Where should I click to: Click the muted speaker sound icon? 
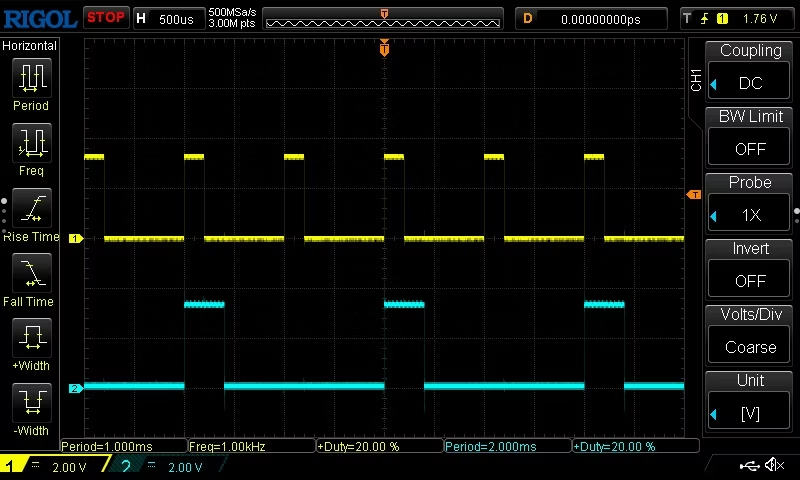click(x=774, y=465)
